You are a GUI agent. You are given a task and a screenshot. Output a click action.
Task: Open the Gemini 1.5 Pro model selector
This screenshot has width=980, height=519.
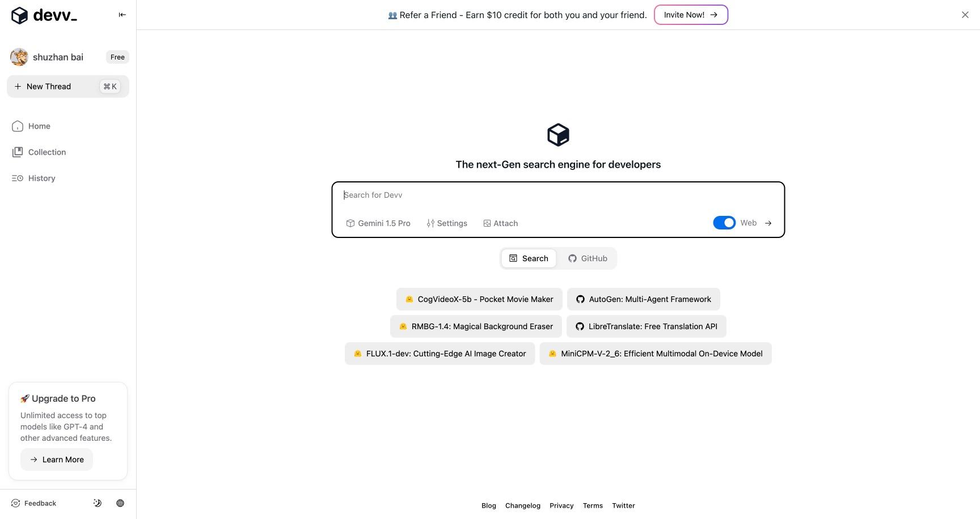point(378,223)
